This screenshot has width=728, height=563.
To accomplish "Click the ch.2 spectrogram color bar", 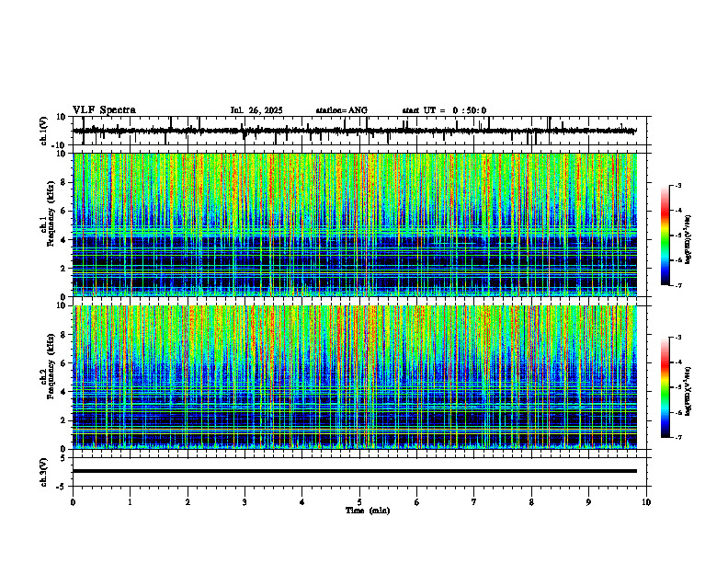I will point(665,387).
